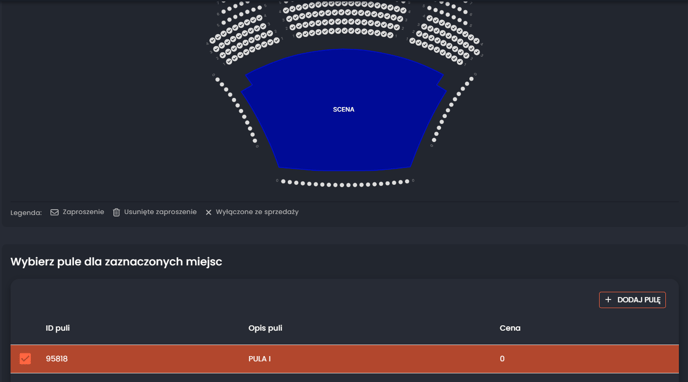This screenshot has height=382, width=688.
Task: Click the trash Usunięte zaproszenie legend icon
Action: coord(116,212)
